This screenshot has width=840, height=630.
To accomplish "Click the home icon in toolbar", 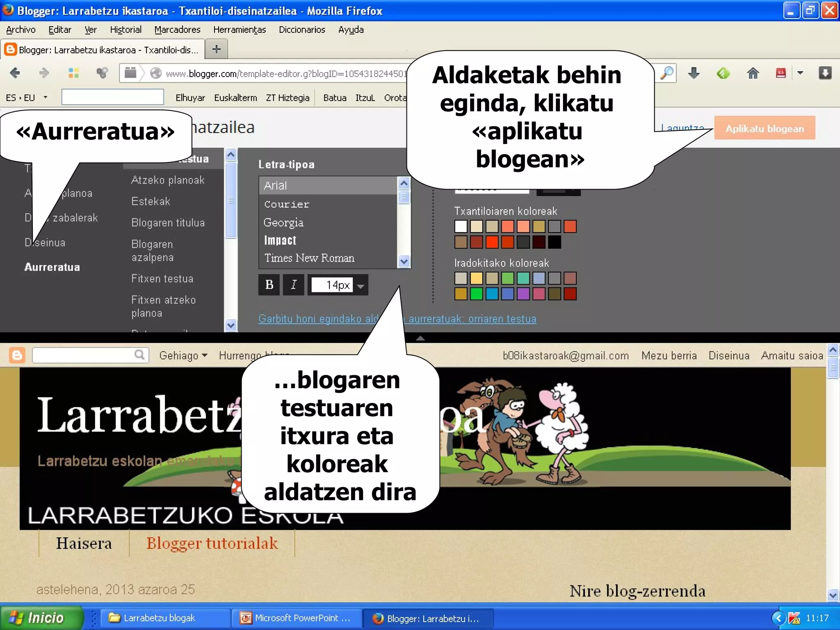I will [753, 73].
